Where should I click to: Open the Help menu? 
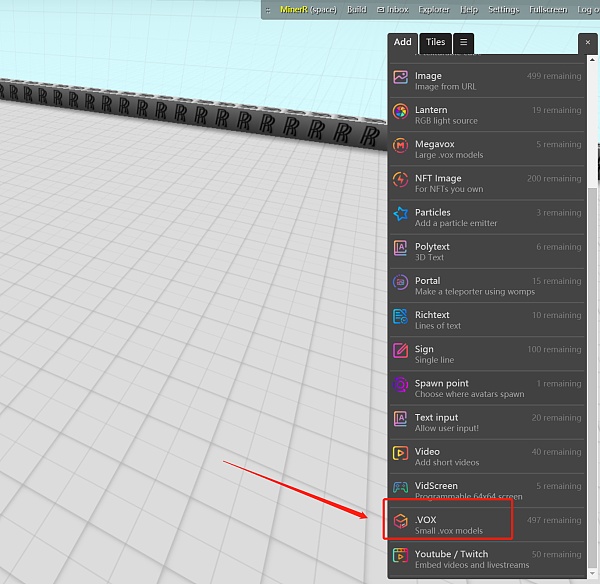(469, 10)
